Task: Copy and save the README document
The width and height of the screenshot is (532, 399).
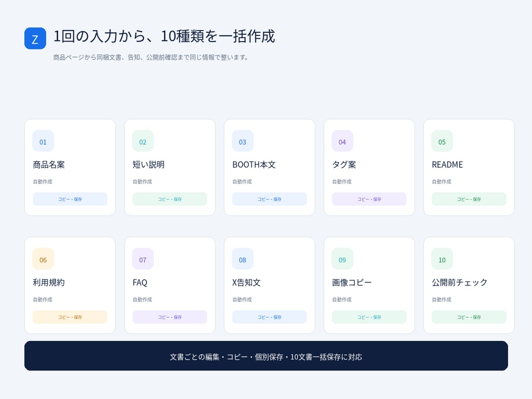Action: [469, 199]
